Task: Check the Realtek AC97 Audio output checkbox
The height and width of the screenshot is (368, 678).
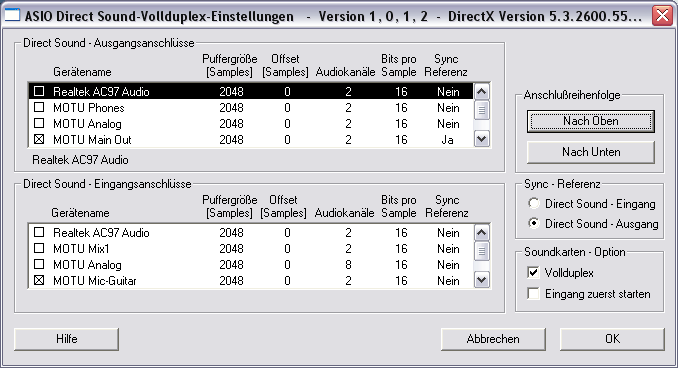Action: click(39, 91)
